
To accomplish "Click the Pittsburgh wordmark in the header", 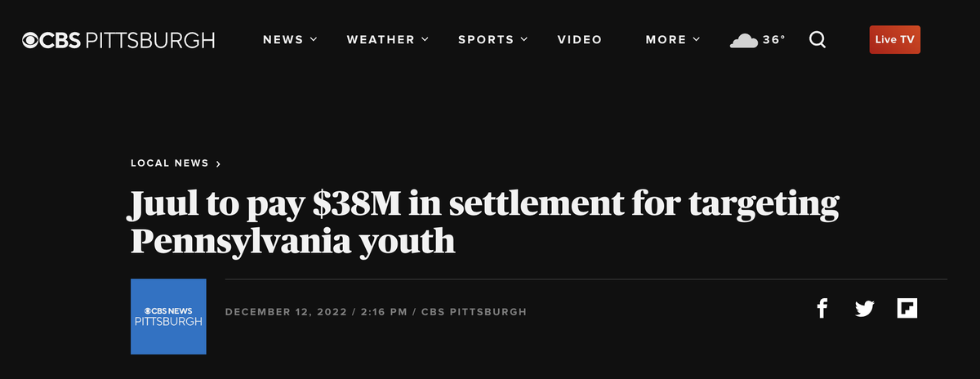I will 150,39.
